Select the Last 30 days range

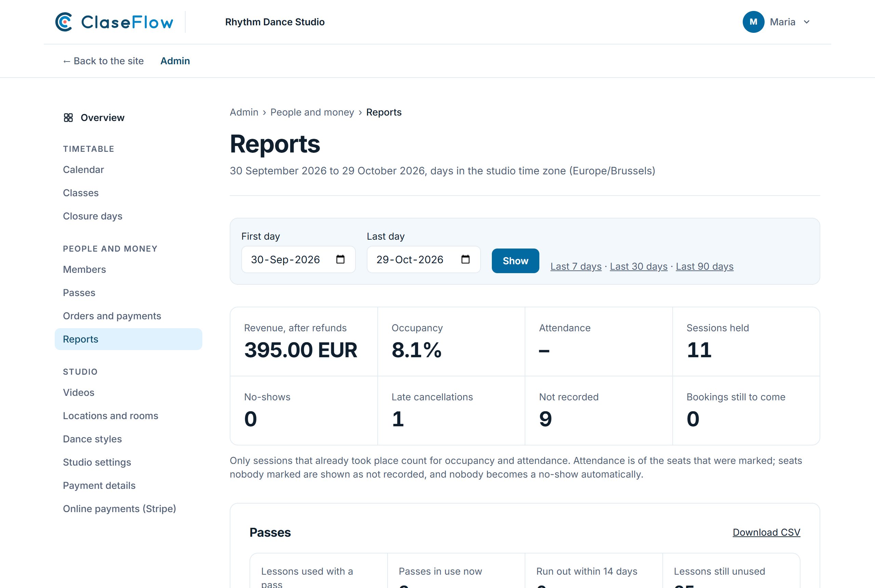click(x=638, y=266)
